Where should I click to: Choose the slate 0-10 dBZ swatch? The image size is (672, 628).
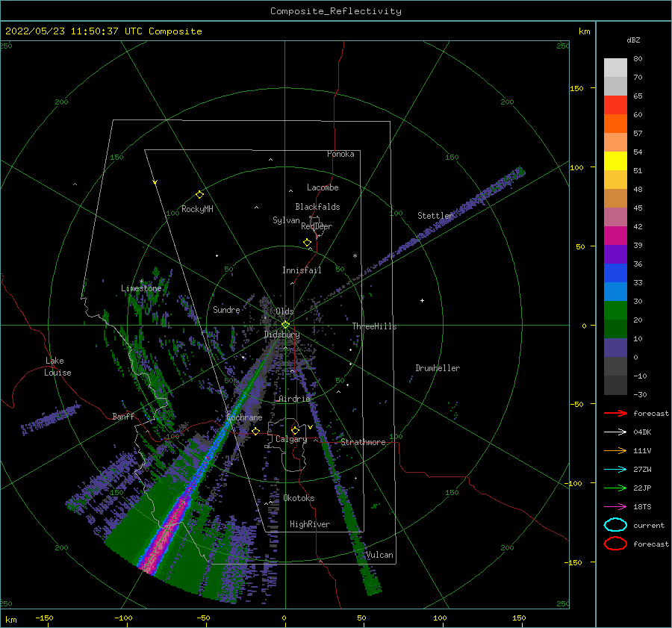click(615, 348)
